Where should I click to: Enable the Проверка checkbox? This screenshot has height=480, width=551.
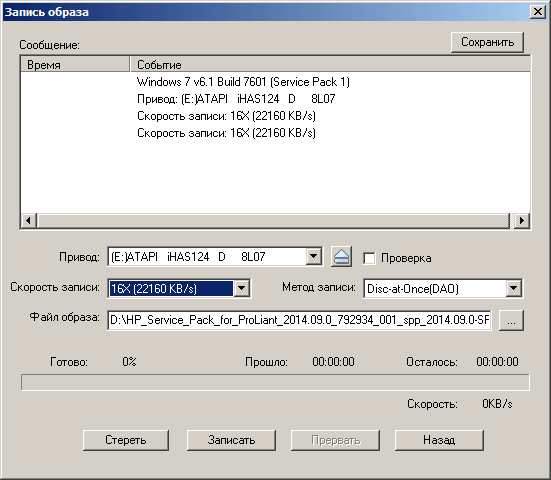[369, 258]
